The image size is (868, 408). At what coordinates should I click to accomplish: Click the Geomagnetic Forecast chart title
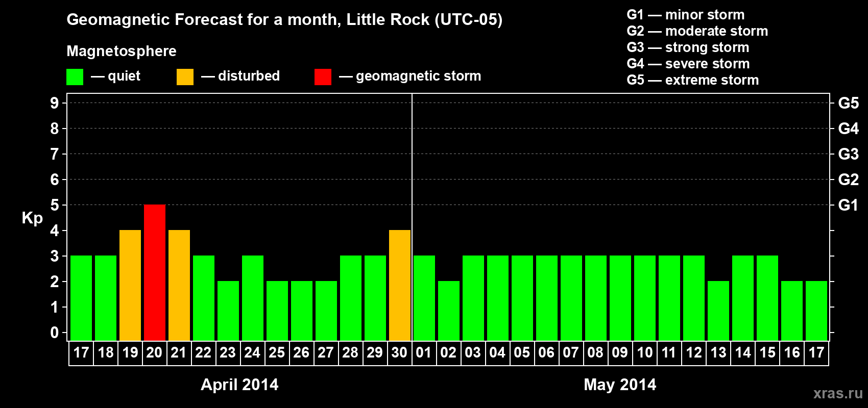coord(284,20)
